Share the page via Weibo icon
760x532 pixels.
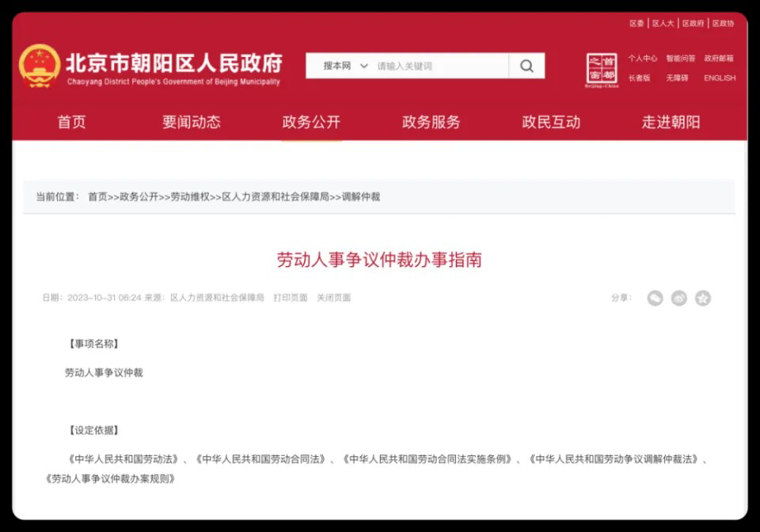pos(679,298)
